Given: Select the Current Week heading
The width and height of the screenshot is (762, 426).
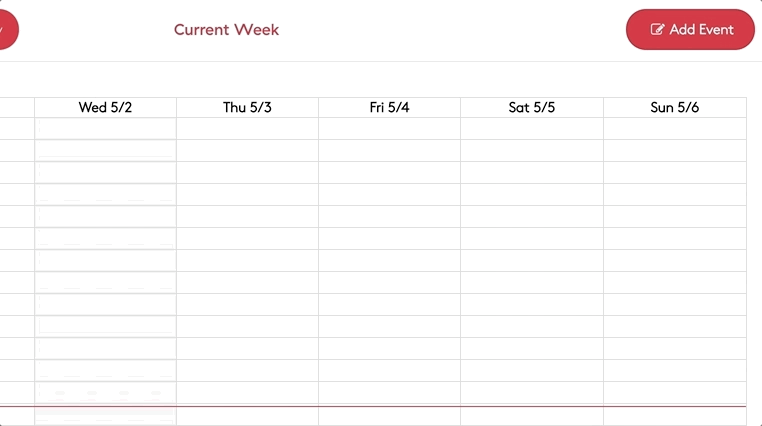Looking at the screenshot, I should click(x=226, y=30).
